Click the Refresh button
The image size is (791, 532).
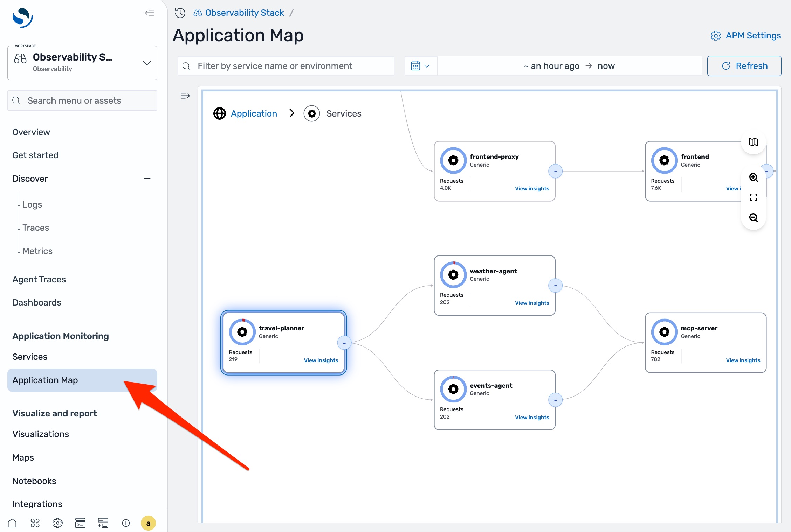click(744, 65)
